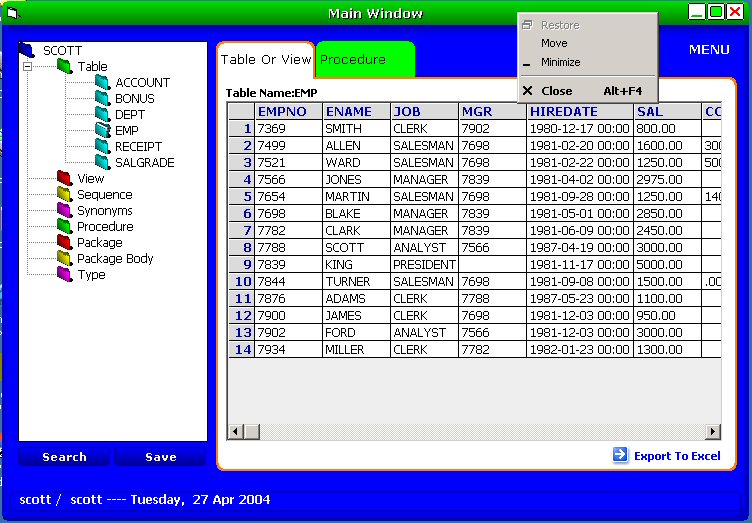Screen dimensions: 752x523
Task: Select the Table Or View tab
Action: 266,59
